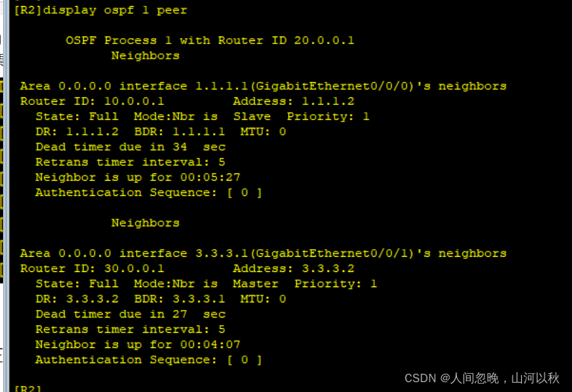Viewport: 572px width, 392px height.
Task: Click the dead timer 34 sec line
Action: (130, 147)
